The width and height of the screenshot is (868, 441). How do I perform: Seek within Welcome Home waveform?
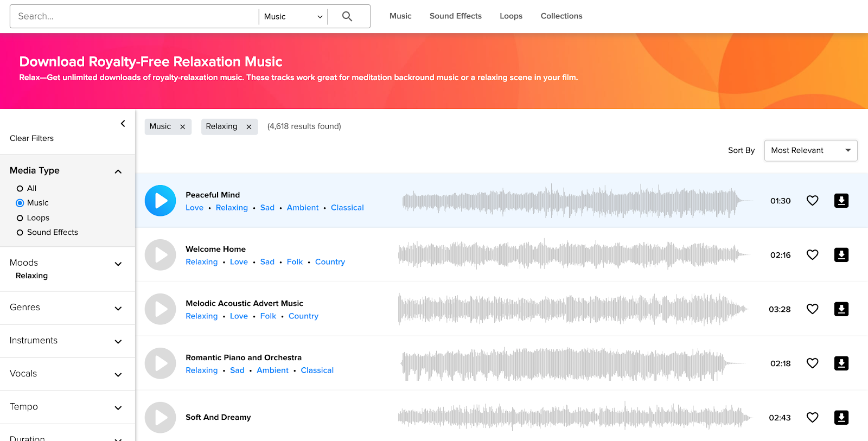pos(573,255)
